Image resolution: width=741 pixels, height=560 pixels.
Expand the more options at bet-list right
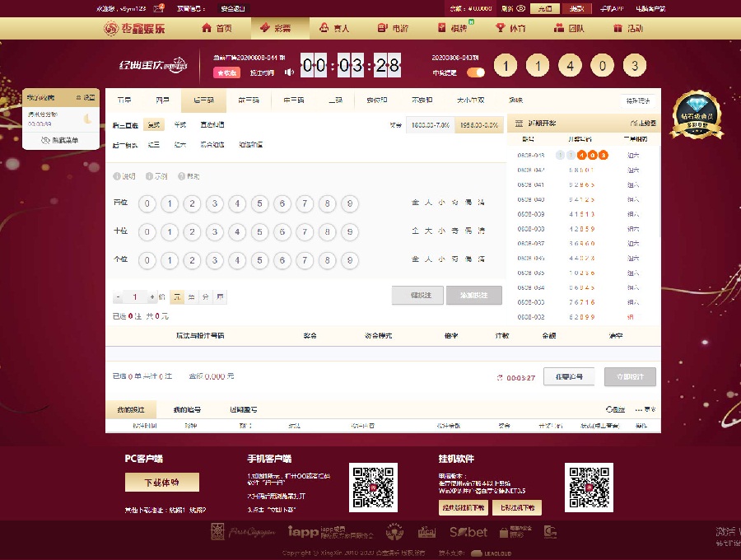click(649, 409)
